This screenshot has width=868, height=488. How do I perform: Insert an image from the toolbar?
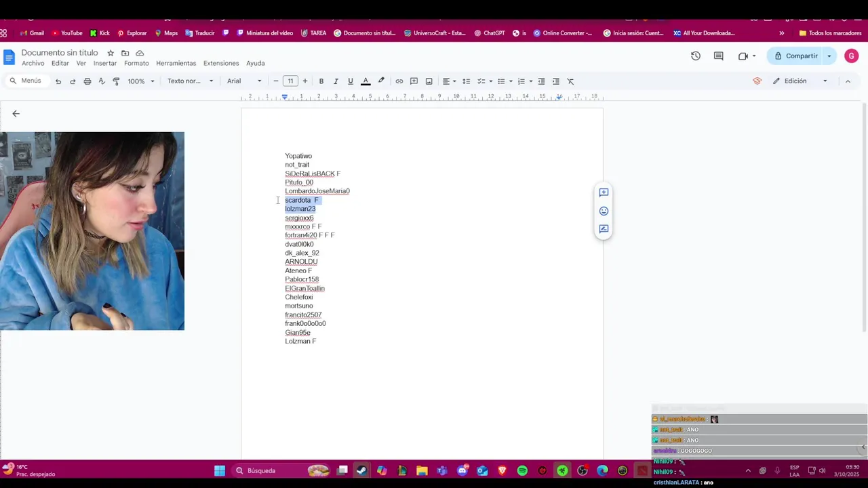click(x=429, y=81)
